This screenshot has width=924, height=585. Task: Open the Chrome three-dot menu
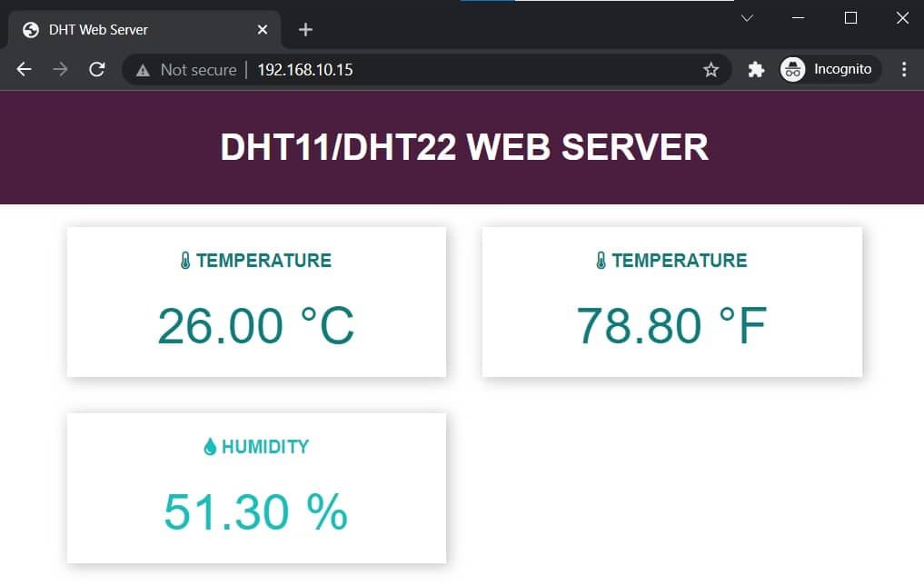(x=904, y=70)
